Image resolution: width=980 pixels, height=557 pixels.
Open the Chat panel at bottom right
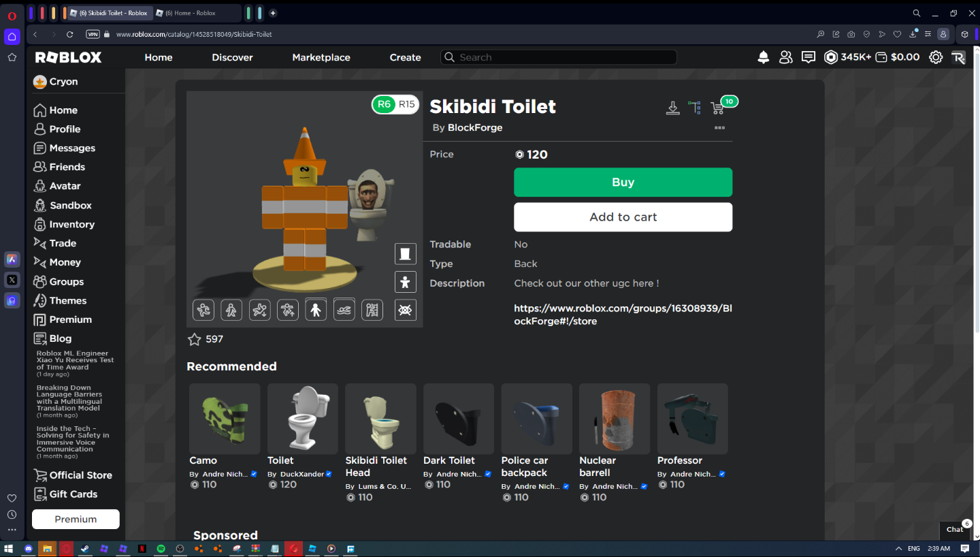955,530
